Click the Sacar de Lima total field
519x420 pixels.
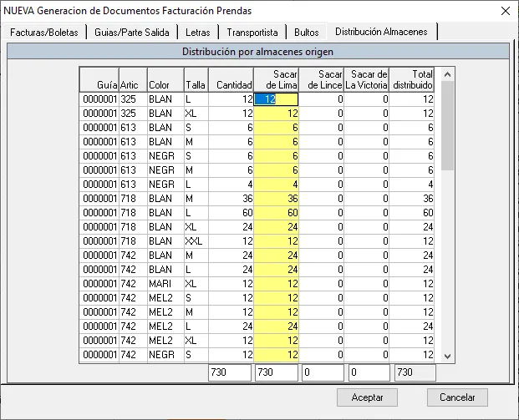pyautogui.click(x=277, y=372)
